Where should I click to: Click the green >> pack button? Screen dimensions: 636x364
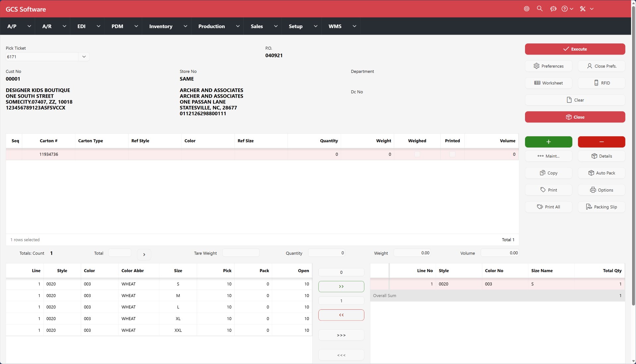(341, 287)
